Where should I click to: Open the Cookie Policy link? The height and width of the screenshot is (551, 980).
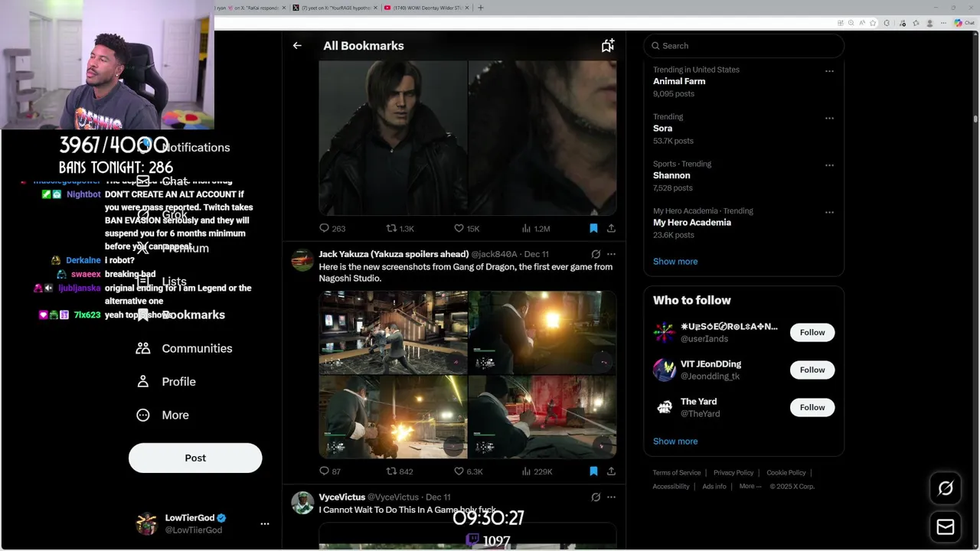click(x=786, y=473)
